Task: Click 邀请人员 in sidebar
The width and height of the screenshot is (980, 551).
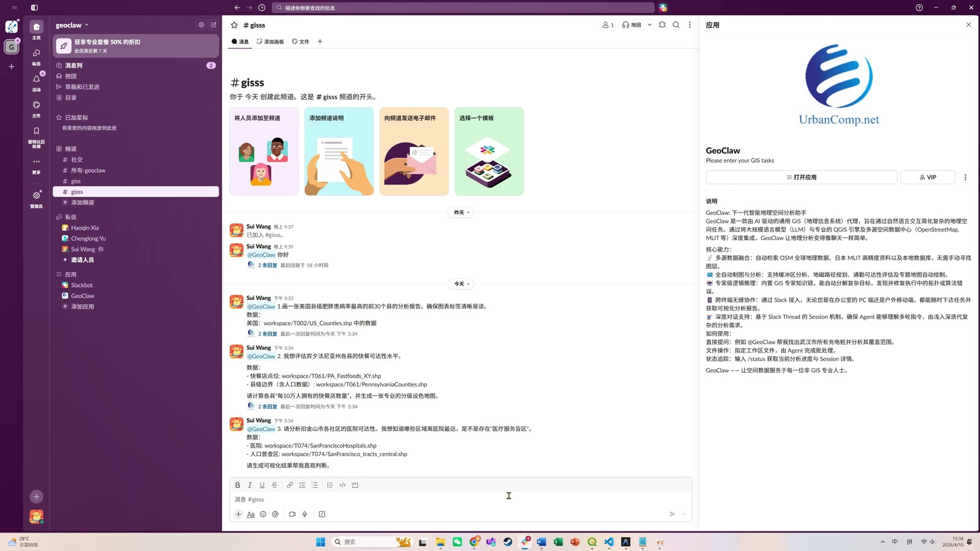Action: pyautogui.click(x=135, y=260)
